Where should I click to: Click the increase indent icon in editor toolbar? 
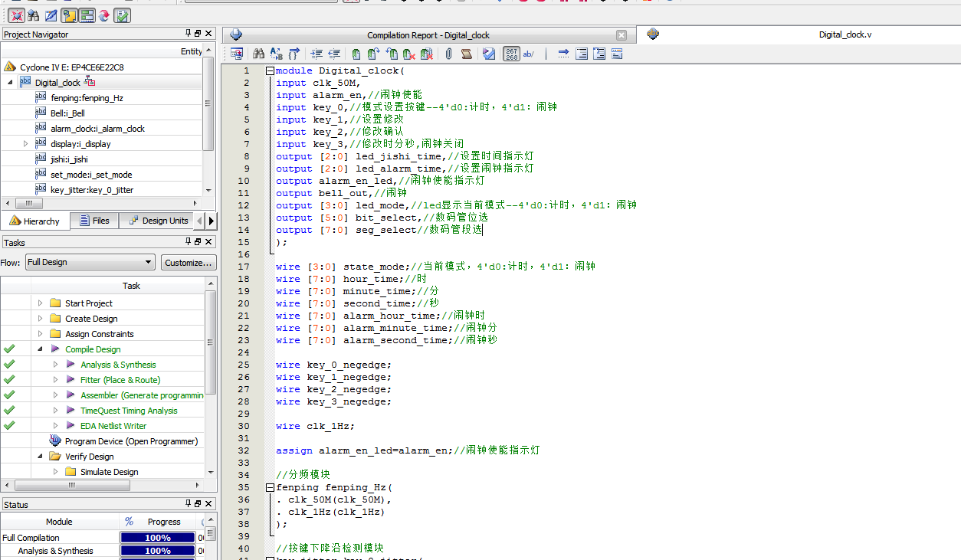317,54
